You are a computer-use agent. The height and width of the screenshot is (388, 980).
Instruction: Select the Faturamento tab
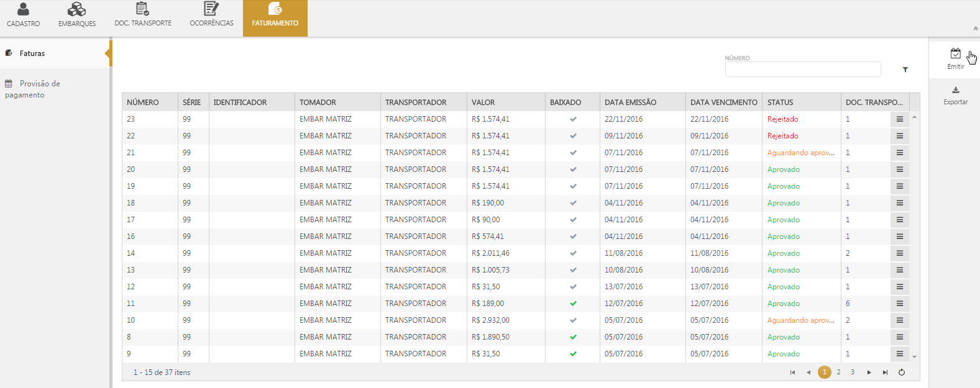click(275, 18)
